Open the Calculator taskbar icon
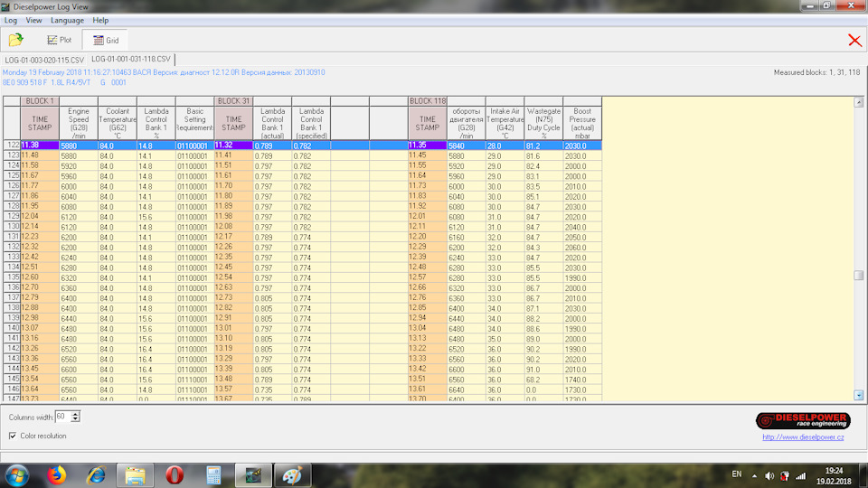868x488 pixels. (x=213, y=475)
